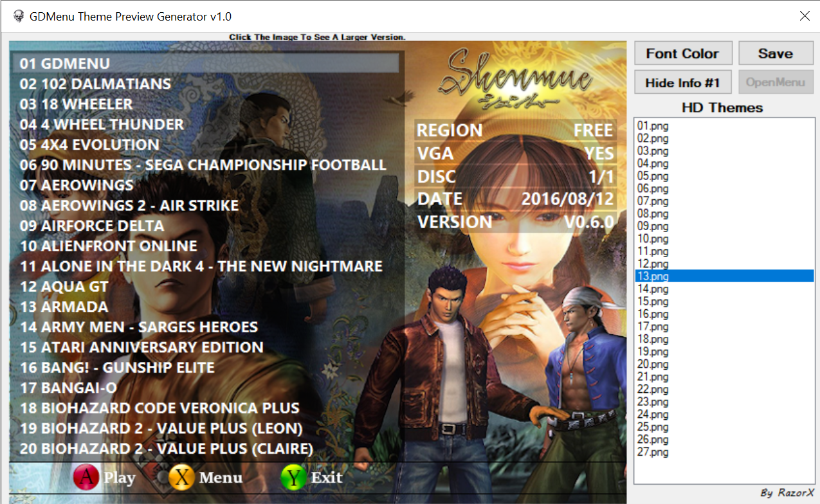
Task: Select 09.png in HD Themes list
Action: point(724,226)
